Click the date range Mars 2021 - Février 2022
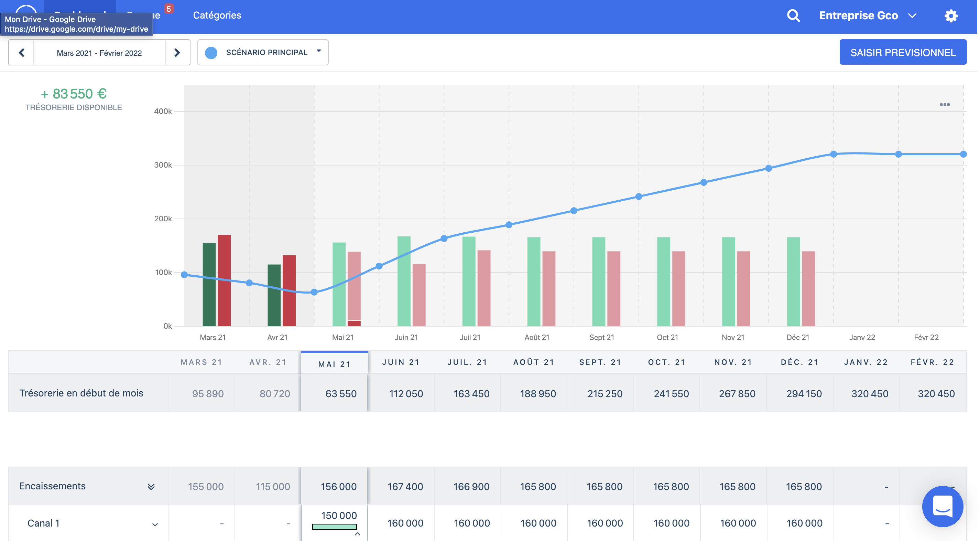Viewport: 980px width, 541px height. click(99, 53)
